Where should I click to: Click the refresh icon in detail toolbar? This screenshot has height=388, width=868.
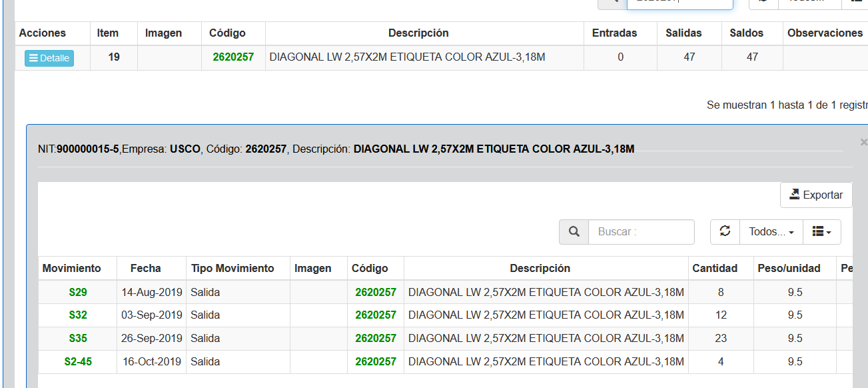pos(725,231)
